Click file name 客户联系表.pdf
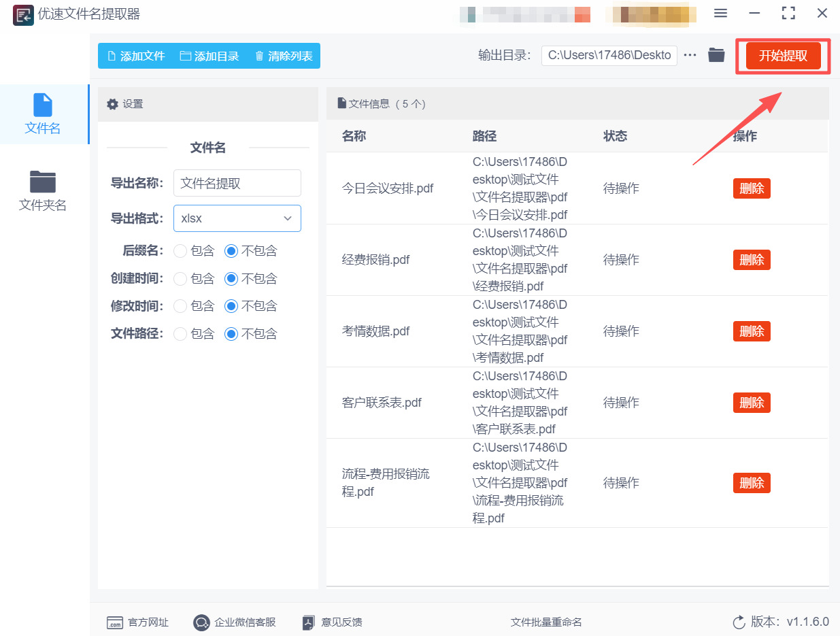The height and width of the screenshot is (636, 840). [382, 403]
